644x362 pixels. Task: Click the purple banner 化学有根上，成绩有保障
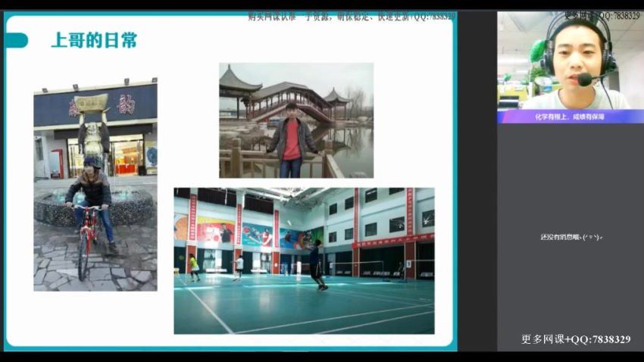click(x=571, y=117)
